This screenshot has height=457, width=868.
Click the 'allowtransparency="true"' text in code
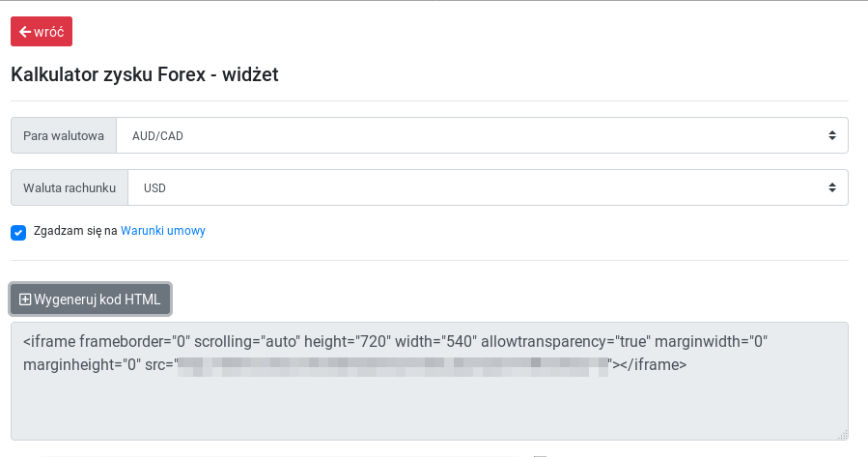point(566,341)
